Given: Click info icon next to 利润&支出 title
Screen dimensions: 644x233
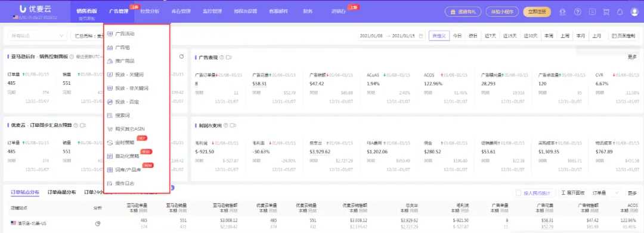Looking at the screenshot, I should [226, 125].
